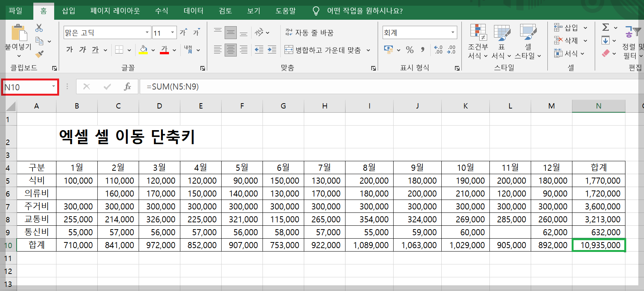Click AutoSum sigma icon

tap(606, 27)
